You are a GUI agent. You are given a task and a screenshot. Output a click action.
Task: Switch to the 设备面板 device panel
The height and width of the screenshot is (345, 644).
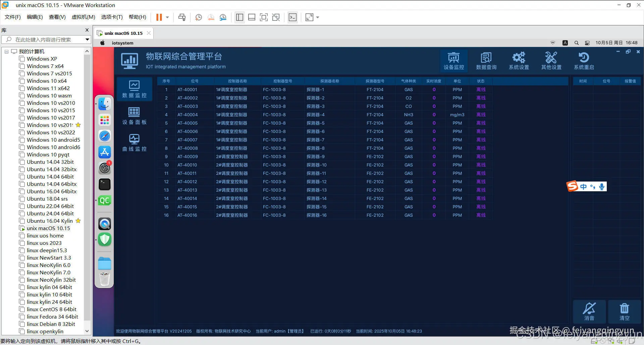134,116
